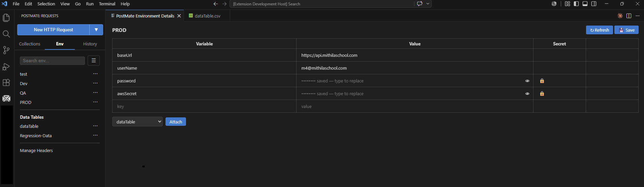Viewport: 644px width, 187px height.
Task: Open dataTable entry under Data Tables
Action: [x=29, y=126]
